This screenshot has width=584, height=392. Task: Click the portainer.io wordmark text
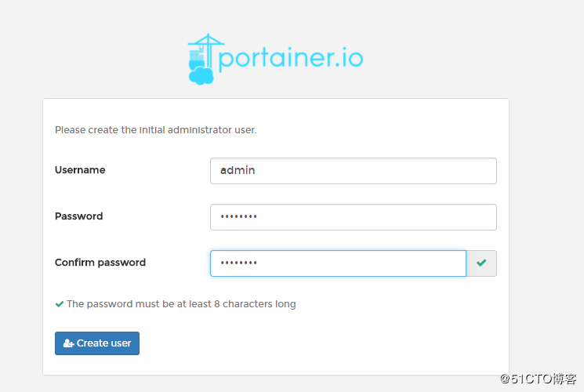click(291, 58)
